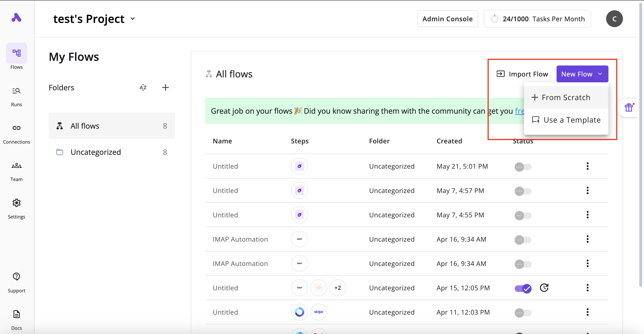This screenshot has height=334, width=644.
Task: Click the gift rewards icon
Action: pyautogui.click(x=629, y=108)
